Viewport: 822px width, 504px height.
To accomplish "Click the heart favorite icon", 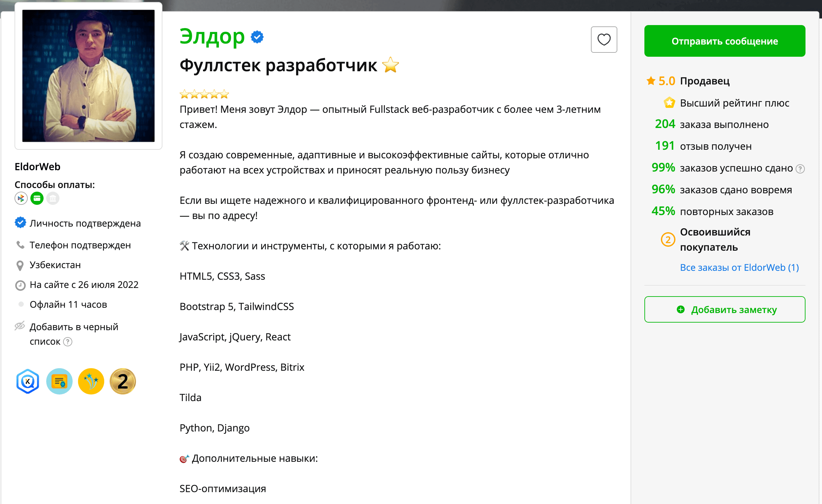I will [603, 40].
